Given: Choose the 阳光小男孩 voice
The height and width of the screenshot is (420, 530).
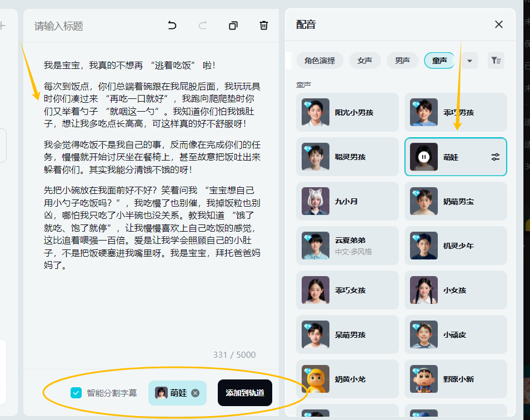Looking at the screenshot, I should [x=347, y=112].
